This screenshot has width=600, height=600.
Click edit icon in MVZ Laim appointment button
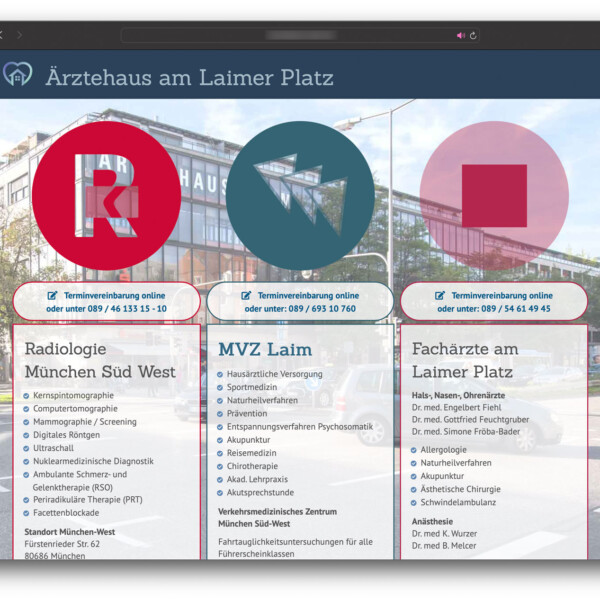[247, 296]
